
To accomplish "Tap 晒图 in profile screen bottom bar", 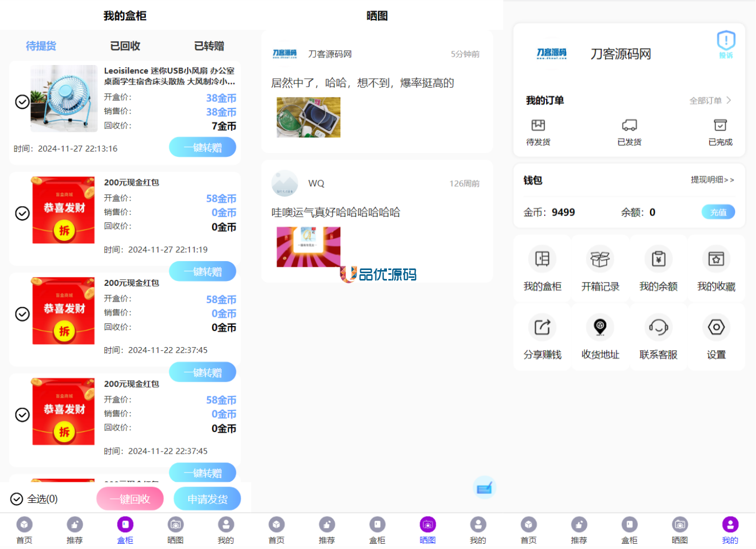I will point(679,530).
